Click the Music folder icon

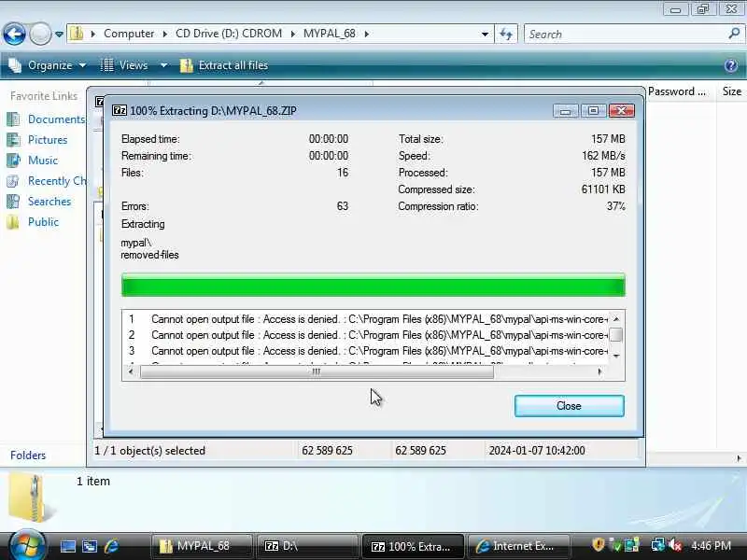click(13, 160)
